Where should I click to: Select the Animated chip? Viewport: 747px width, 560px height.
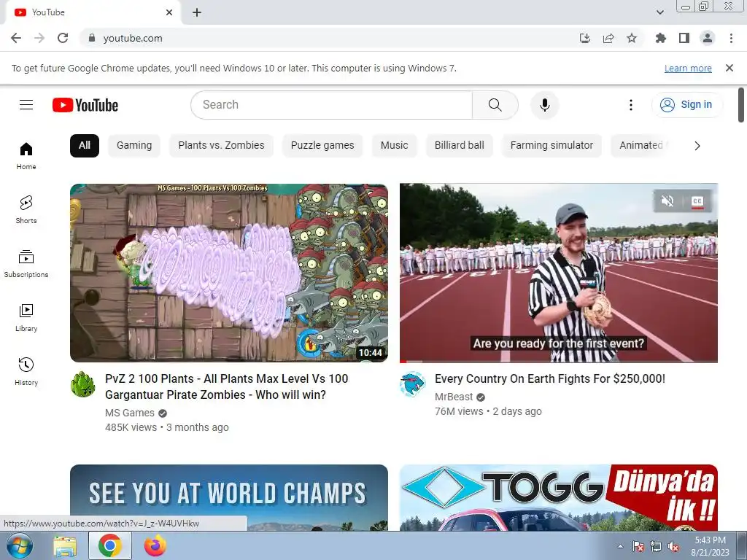point(641,145)
